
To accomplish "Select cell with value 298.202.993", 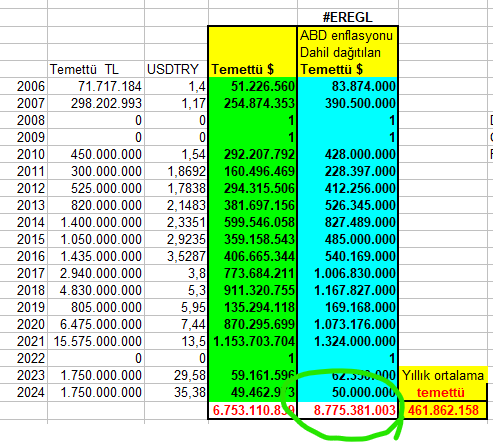I will pos(96,103).
